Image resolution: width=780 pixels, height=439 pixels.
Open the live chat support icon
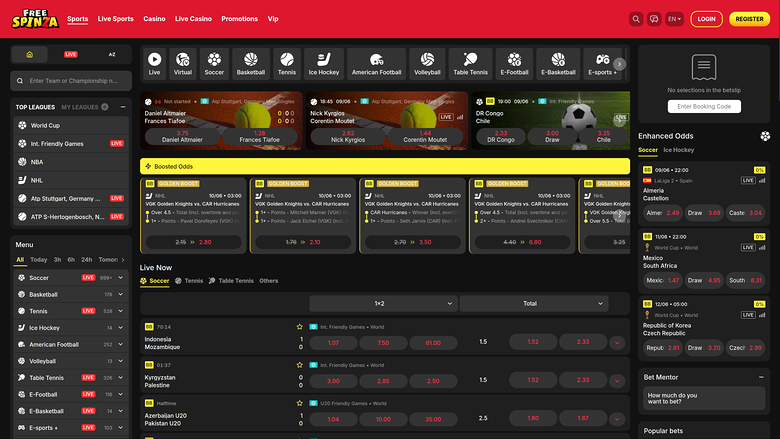click(654, 19)
